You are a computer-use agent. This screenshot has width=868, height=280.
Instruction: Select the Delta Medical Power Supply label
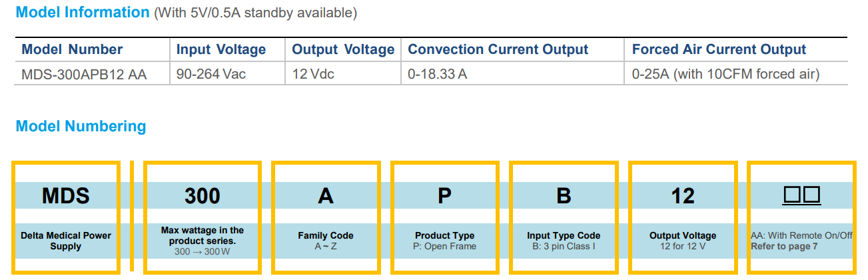(65, 241)
